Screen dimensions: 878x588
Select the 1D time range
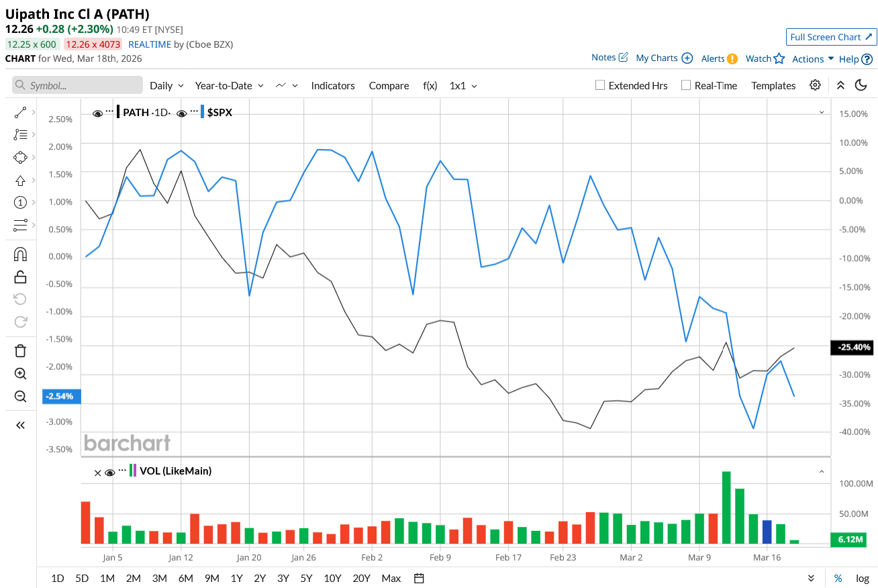coord(58,578)
